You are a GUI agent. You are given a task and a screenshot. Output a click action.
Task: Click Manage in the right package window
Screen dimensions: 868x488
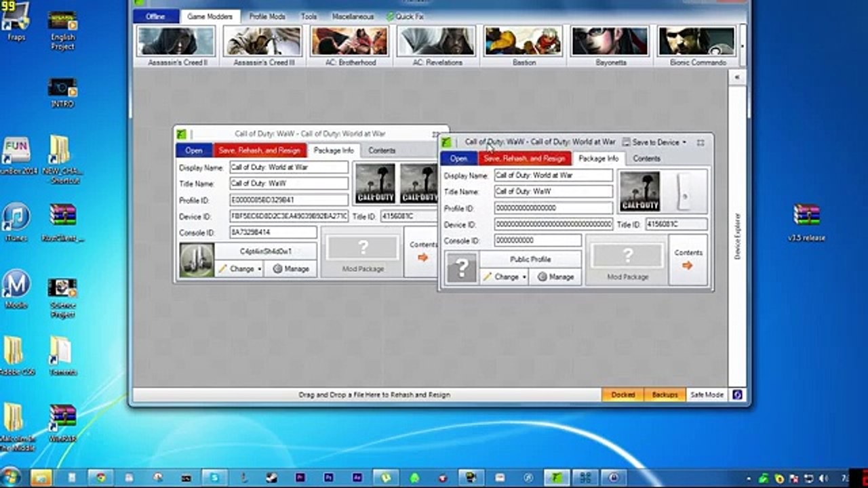(555, 277)
